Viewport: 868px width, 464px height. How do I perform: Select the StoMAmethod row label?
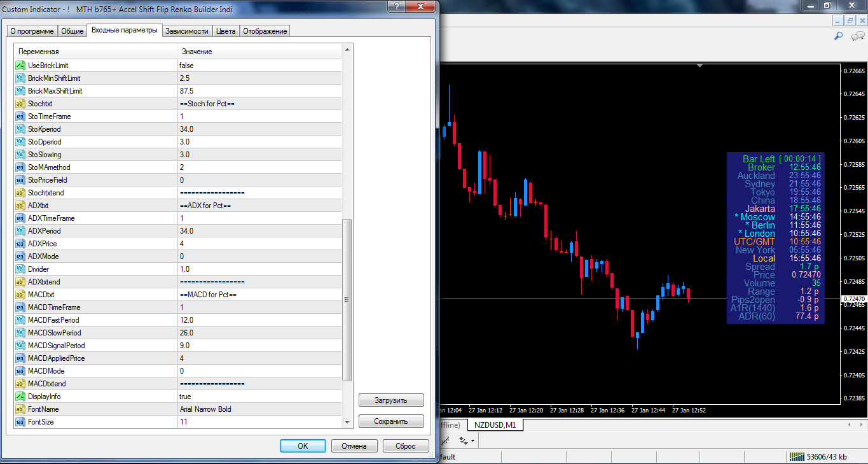click(49, 167)
